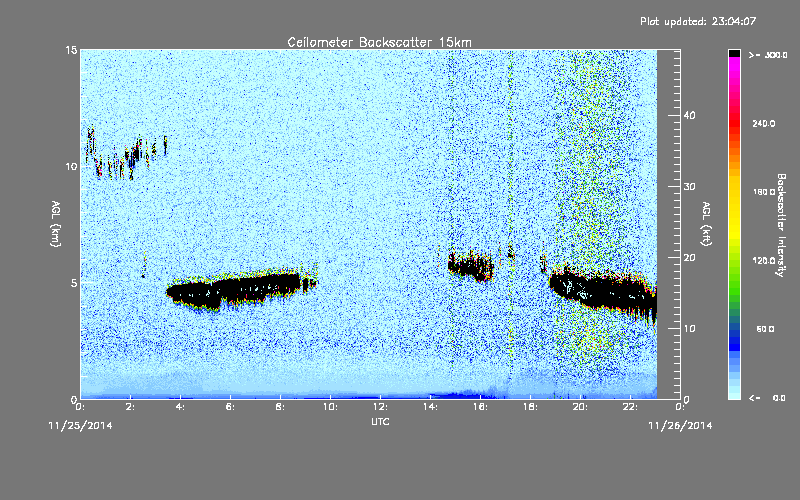Click the '18:' hour tick label
The height and width of the screenshot is (500, 800).
(530, 407)
